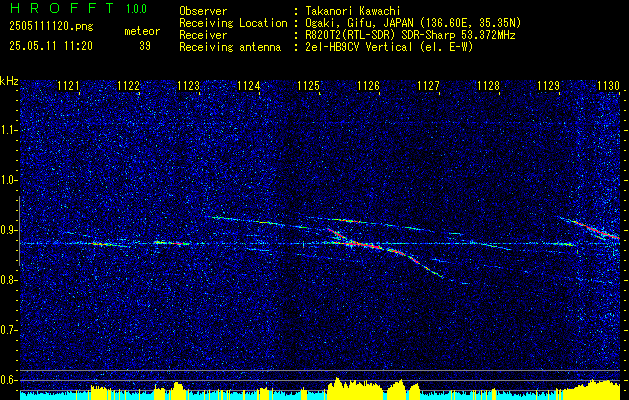This screenshot has width=629, height=400.
Task: Click the Receiver R820T2(RTL-SDR) line
Action: coord(410,35)
